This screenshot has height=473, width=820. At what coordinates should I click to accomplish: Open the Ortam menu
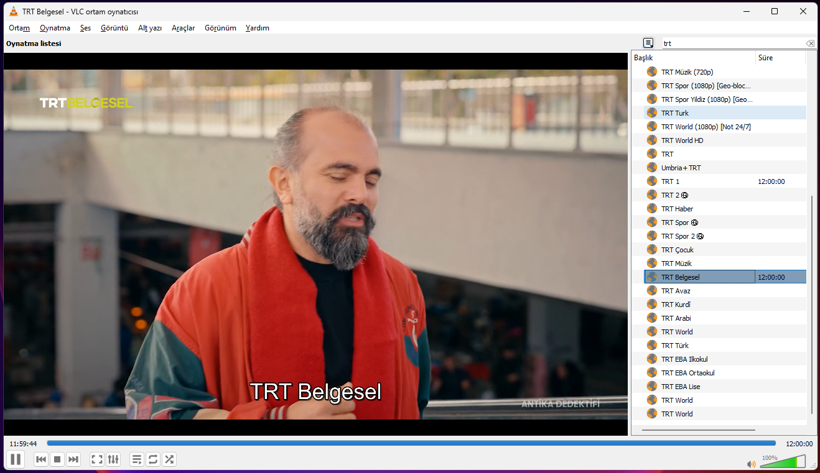[19, 28]
